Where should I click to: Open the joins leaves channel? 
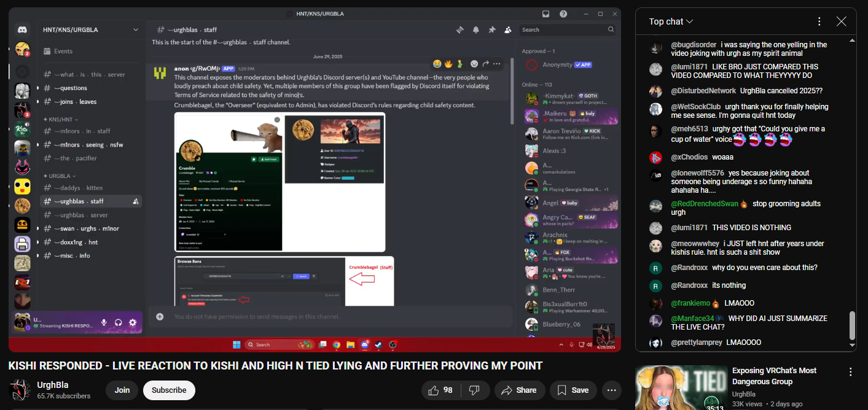[91, 102]
